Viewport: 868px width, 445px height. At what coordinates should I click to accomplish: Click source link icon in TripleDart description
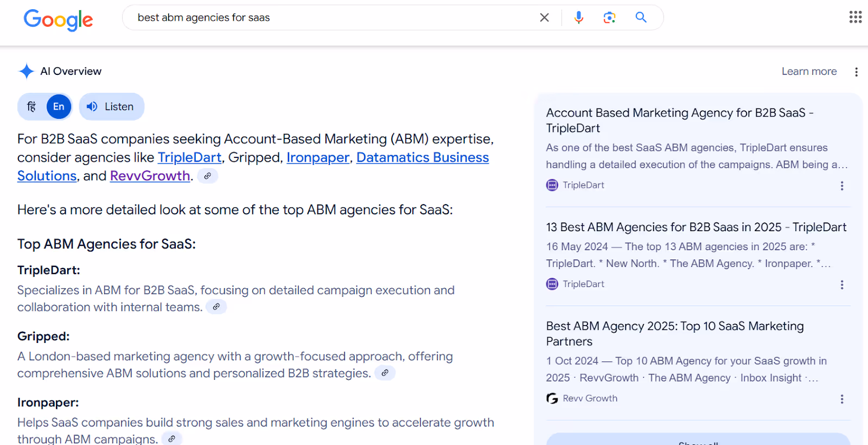click(x=216, y=307)
